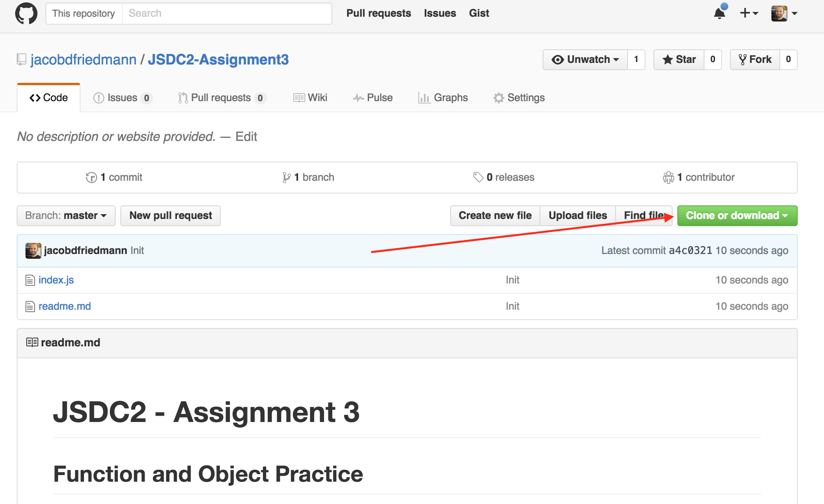The width and height of the screenshot is (824, 504).
Task: Click the Upload files button
Action: (x=577, y=216)
